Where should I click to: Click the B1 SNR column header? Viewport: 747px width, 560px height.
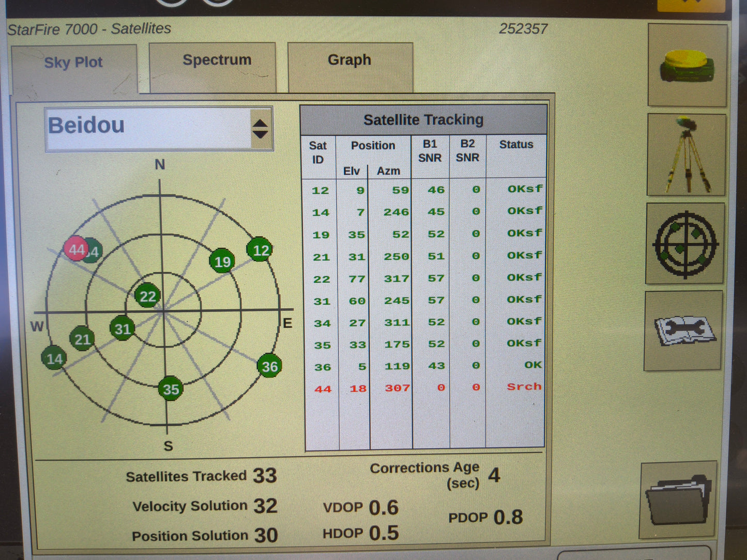pyautogui.click(x=430, y=150)
